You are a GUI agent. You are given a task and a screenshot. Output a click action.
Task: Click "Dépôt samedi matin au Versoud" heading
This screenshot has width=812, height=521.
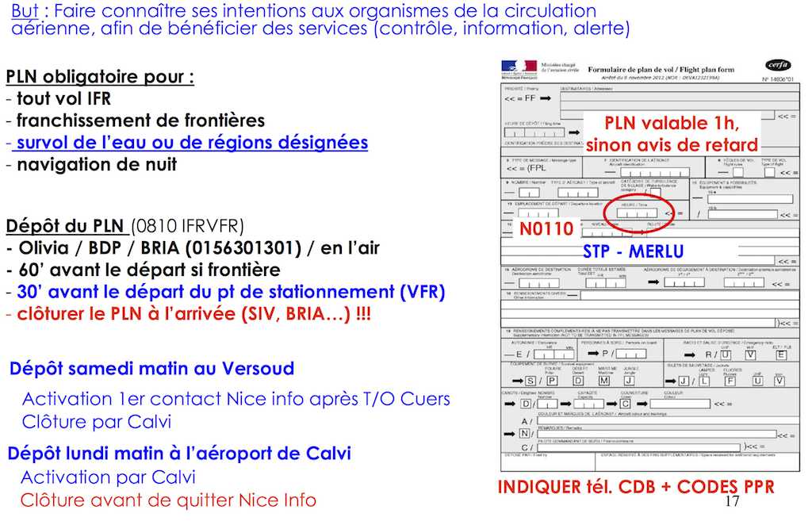click(x=151, y=368)
